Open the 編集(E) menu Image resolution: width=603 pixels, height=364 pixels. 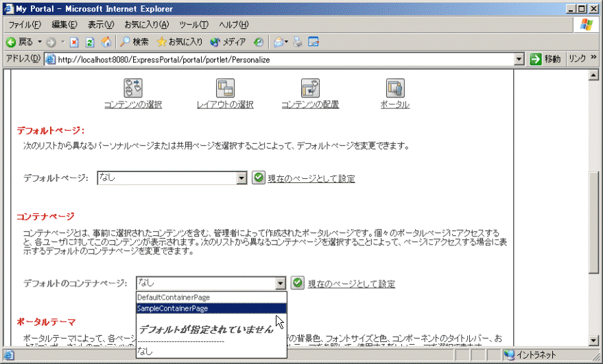coord(64,25)
